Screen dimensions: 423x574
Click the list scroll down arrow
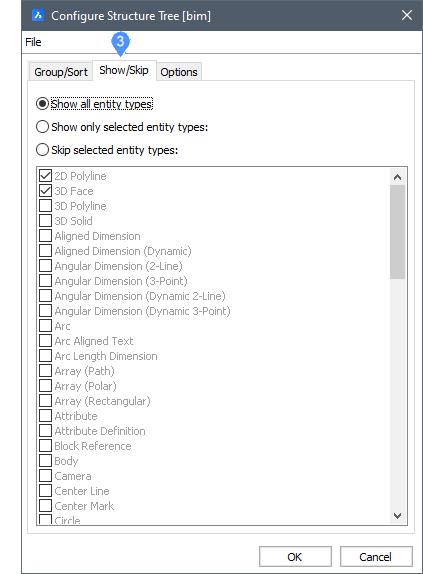pos(397,516)
